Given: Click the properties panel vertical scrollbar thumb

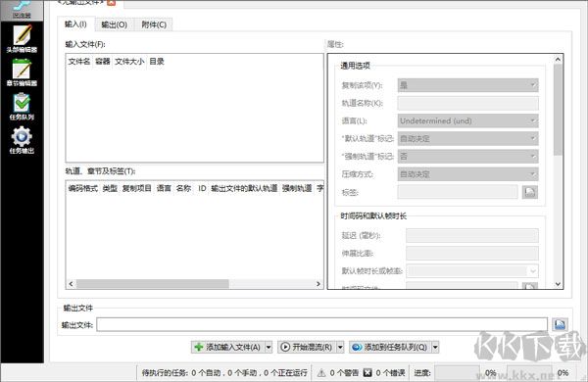Looking at the screenshot, I should click(558, 110).
